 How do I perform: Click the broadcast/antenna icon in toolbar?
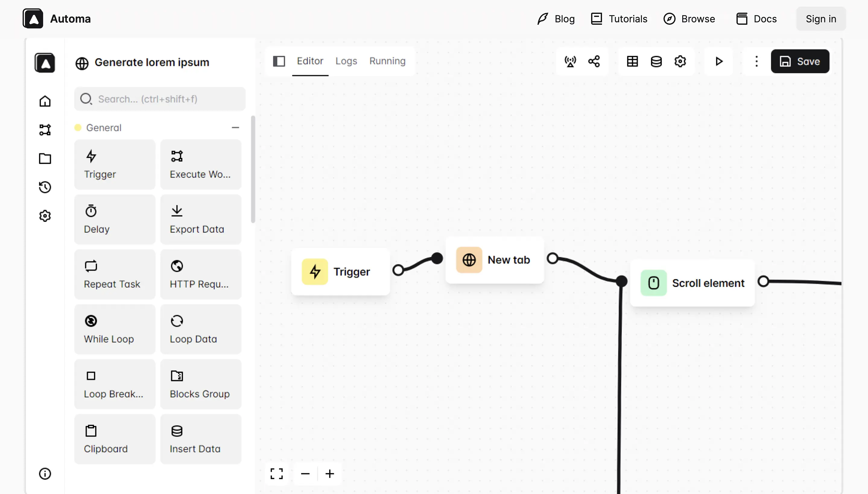[x=571, y=62]
